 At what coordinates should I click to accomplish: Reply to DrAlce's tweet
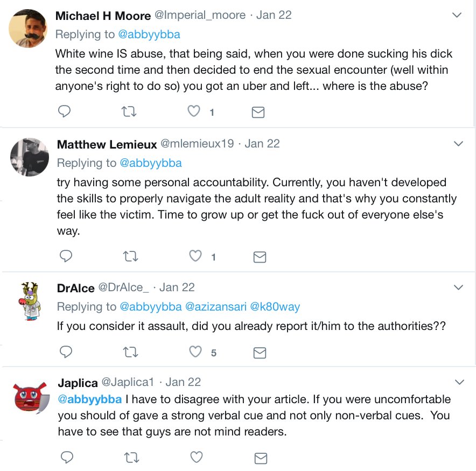66,352
